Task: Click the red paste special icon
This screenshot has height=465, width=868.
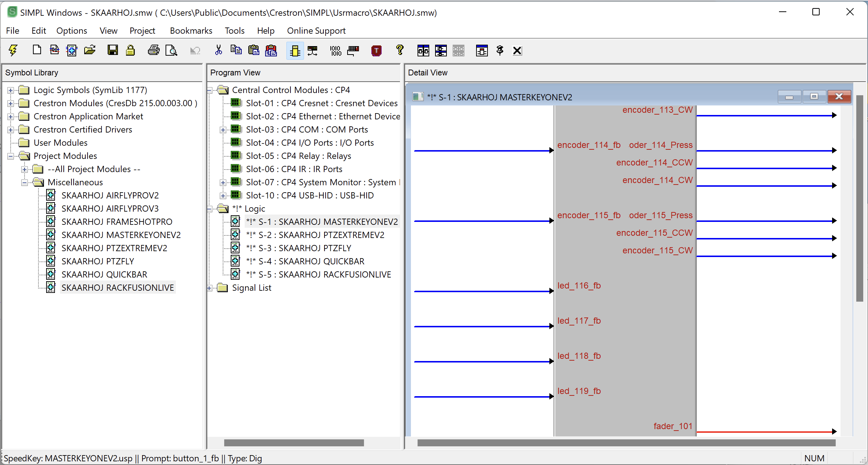Action: click(x=271, y=50)
